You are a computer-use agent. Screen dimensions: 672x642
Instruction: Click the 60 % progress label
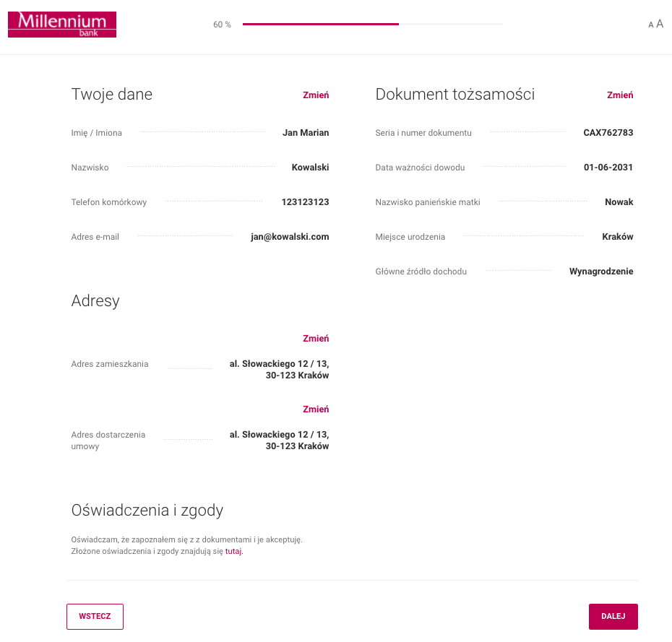click(x=222, y=25)
